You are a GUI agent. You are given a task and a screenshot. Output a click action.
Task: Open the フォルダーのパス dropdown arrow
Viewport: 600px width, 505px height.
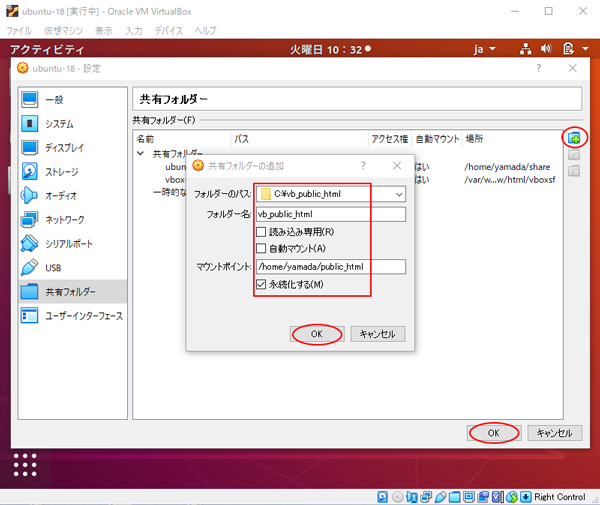click(399, 194)
